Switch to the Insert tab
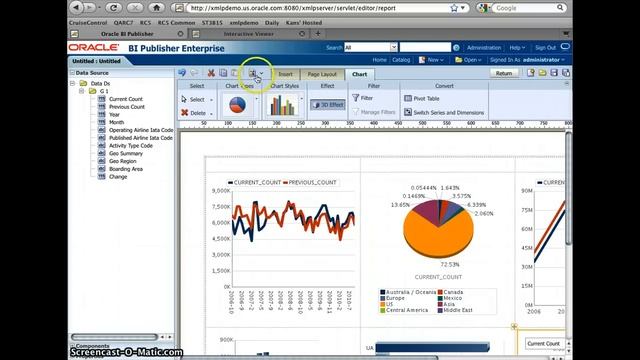 (285, 74)
